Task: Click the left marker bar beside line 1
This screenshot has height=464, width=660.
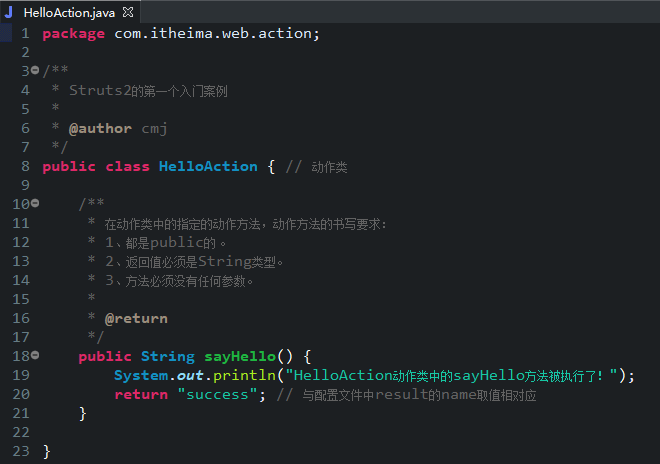Action: click(6, 33)
